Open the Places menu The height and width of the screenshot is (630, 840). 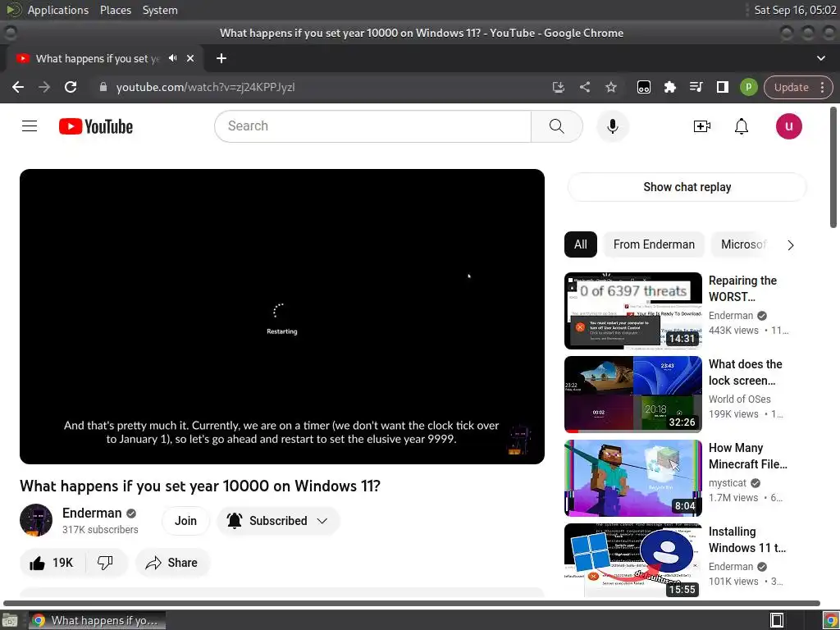tap(115, 10)
